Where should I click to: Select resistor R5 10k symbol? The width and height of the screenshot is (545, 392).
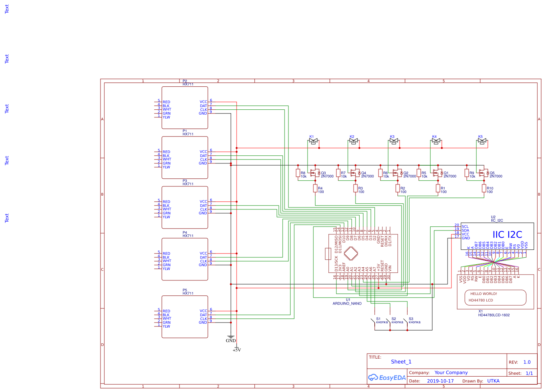[x=419, y=173]
